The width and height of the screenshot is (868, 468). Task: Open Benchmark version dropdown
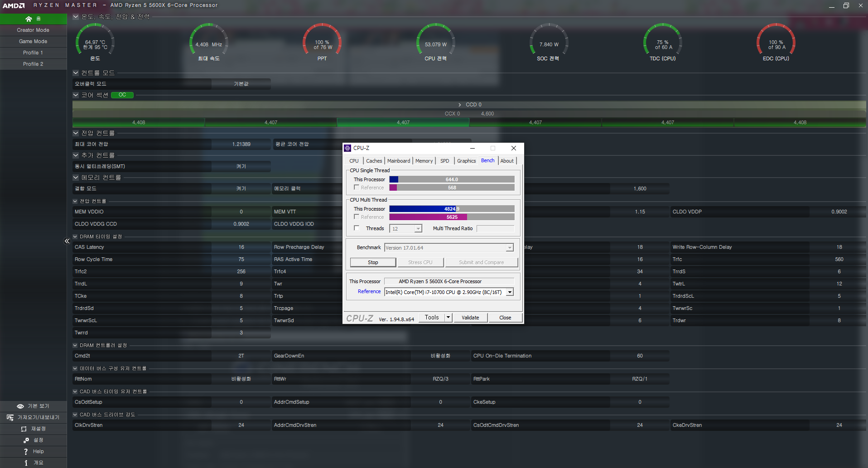[510, 248]
